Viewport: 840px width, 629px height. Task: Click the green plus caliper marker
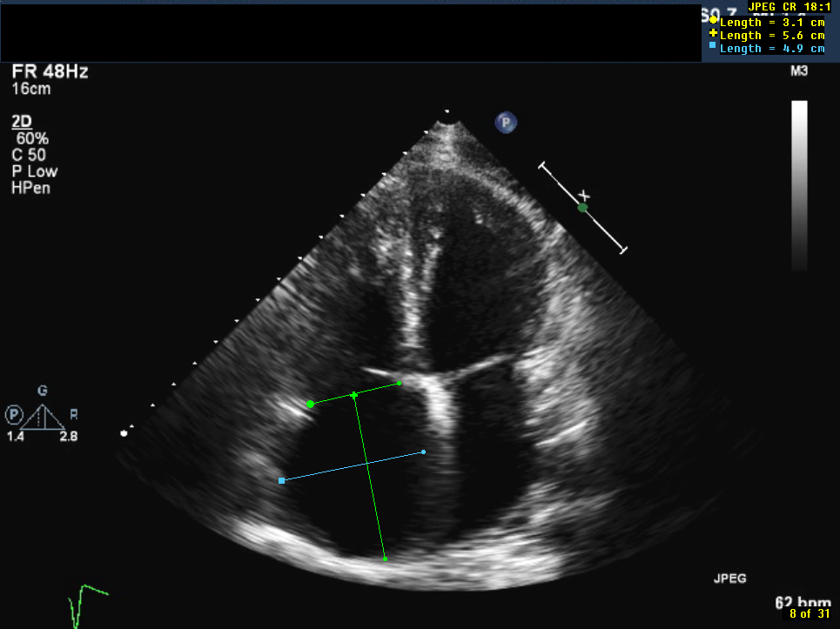click(x=354, y=395)
